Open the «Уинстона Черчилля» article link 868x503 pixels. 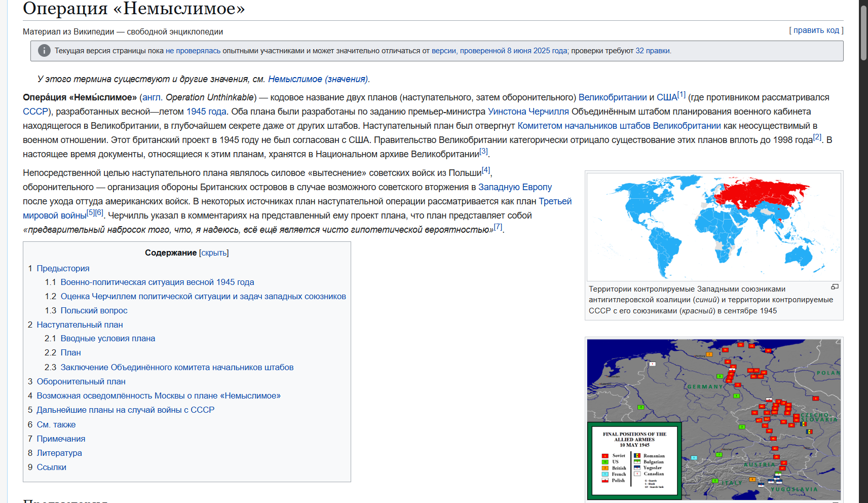(529, 112)
